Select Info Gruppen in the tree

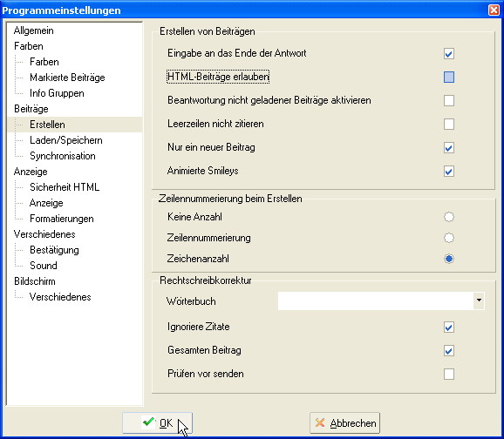57,93
